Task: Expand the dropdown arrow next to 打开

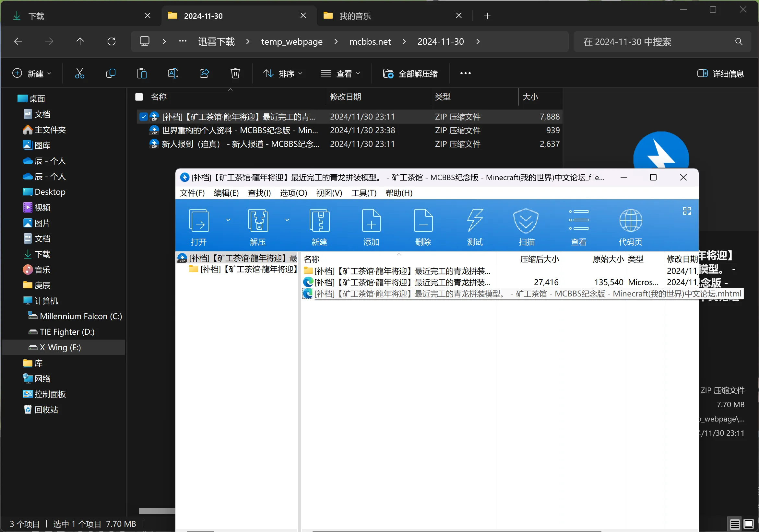Action: click(228, 220)
